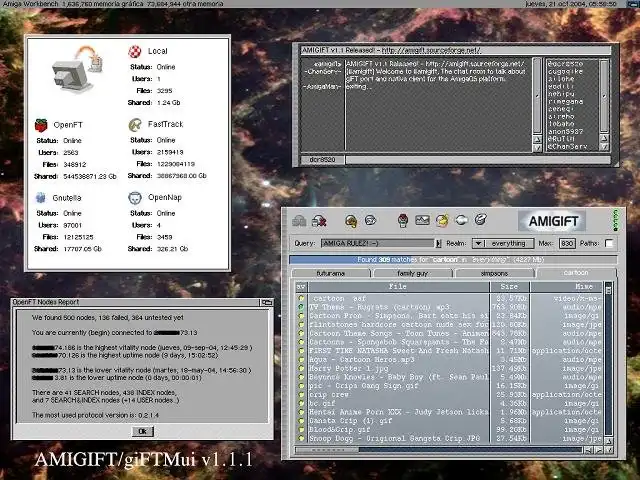Sort results by the File column header
The image size is (640, 480).
(398, 287)
